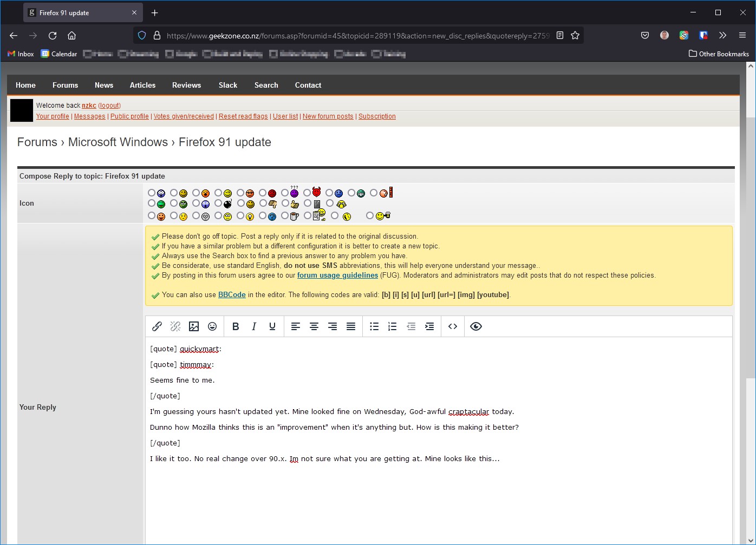Align reply text to the right
The image size is (756, 545).
tap(333, 326)
